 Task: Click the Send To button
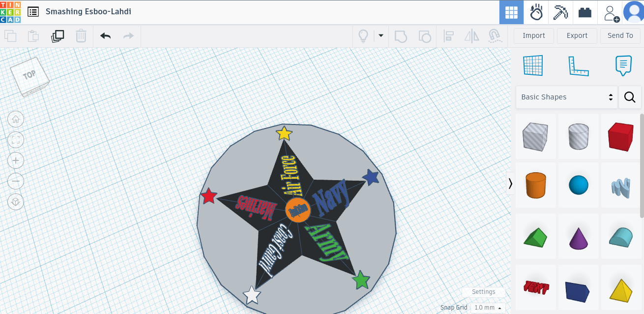[620, 35]
